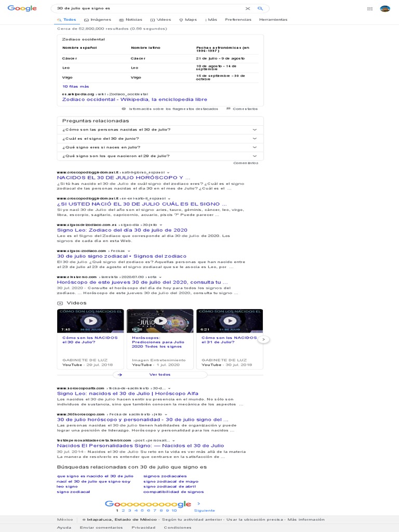The image size is (399, 532).
Task: Play first video Cómo son los NACIDOS 30 de Julio
Action: [x=90, y=321]
